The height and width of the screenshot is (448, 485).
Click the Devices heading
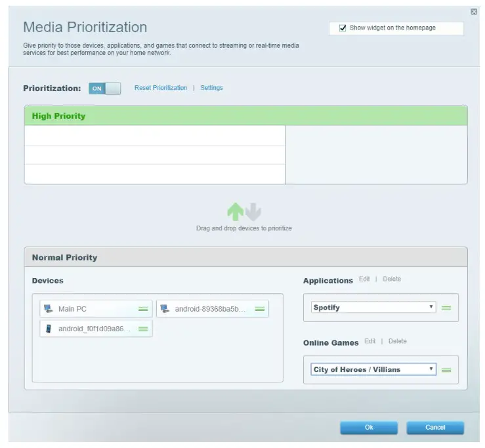(x=48, y=281)
